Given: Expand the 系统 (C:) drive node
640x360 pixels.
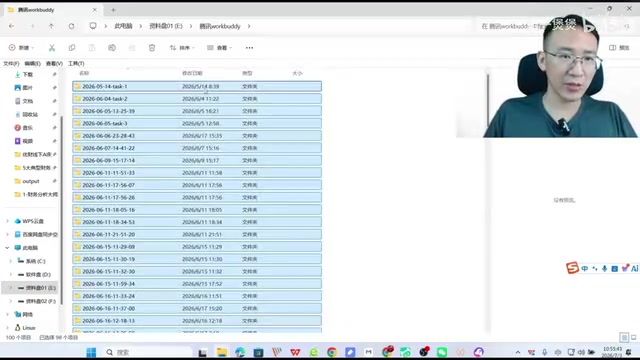Looking at the screenshot, I should pos(11,261).
